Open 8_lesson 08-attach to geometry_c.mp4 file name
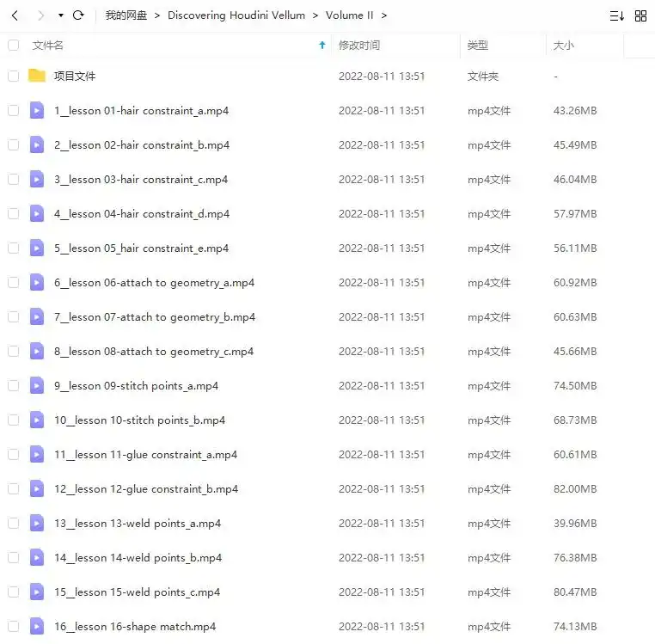 [154, 352]
